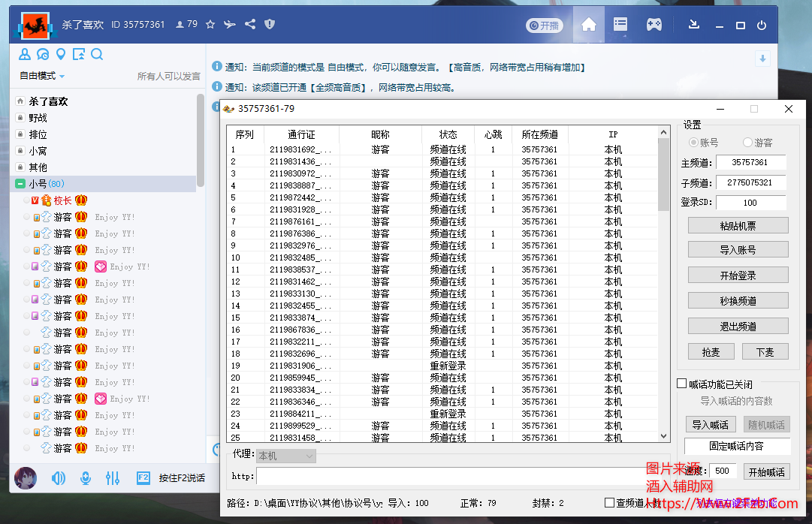Click the 速度 input field showing 500
812x524 pixels.
tap(722, 470)
